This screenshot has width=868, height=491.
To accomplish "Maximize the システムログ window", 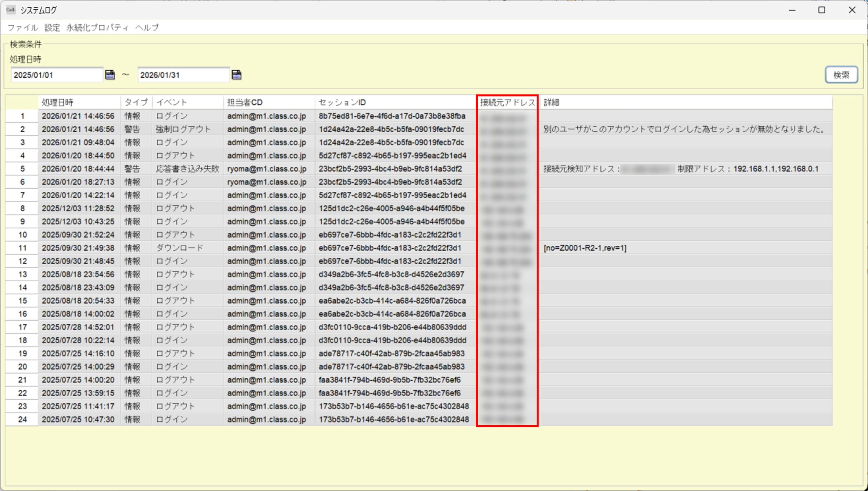I will 822,10.
